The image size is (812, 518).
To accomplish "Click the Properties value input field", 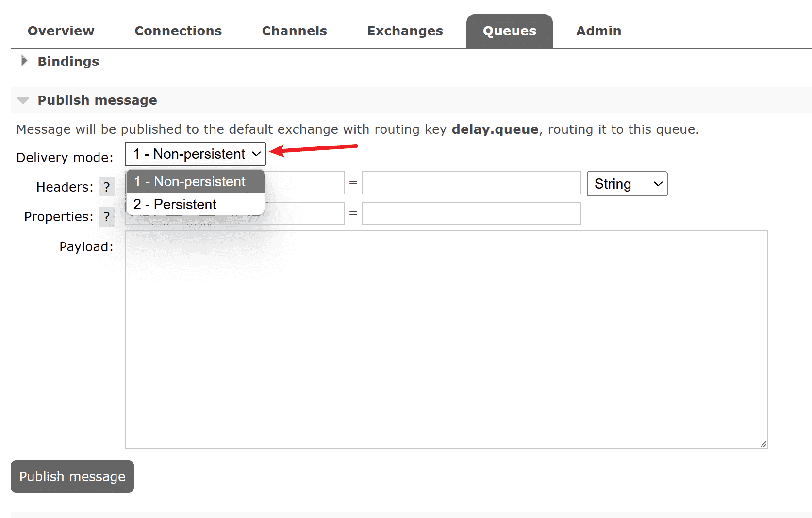I will (471, 213).
